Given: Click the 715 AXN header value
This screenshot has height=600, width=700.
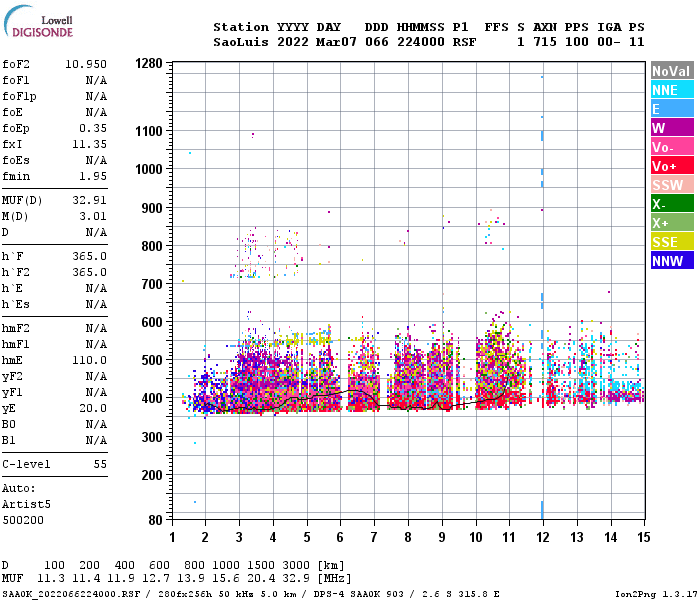Looking at the screenshot, I should [545, 42].
